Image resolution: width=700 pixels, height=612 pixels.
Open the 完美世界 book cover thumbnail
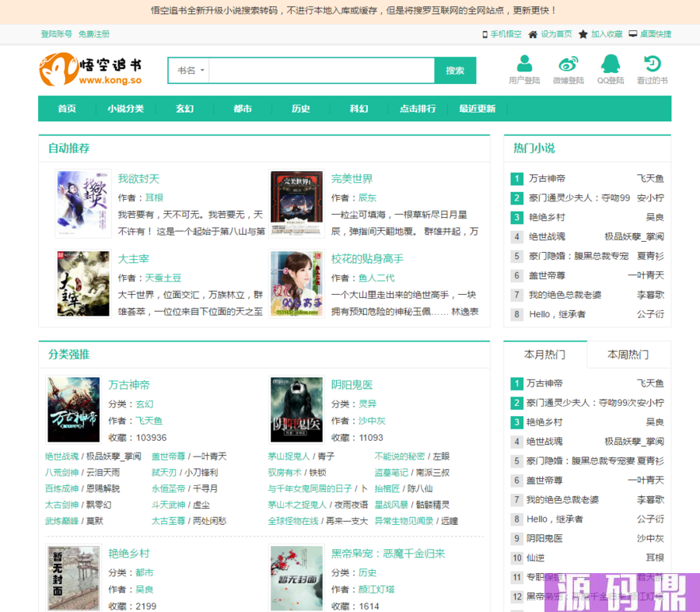296,204
